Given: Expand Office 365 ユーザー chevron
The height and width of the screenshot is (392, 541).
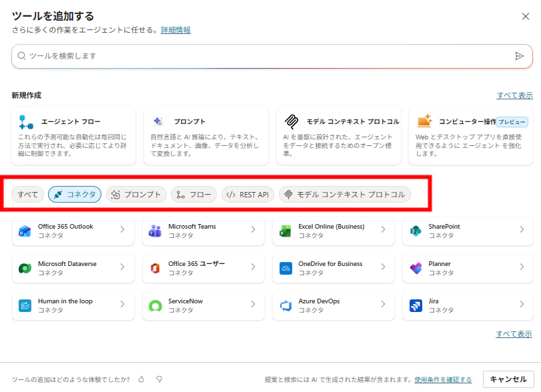Looking at the screenshot, I should (253, 267).
